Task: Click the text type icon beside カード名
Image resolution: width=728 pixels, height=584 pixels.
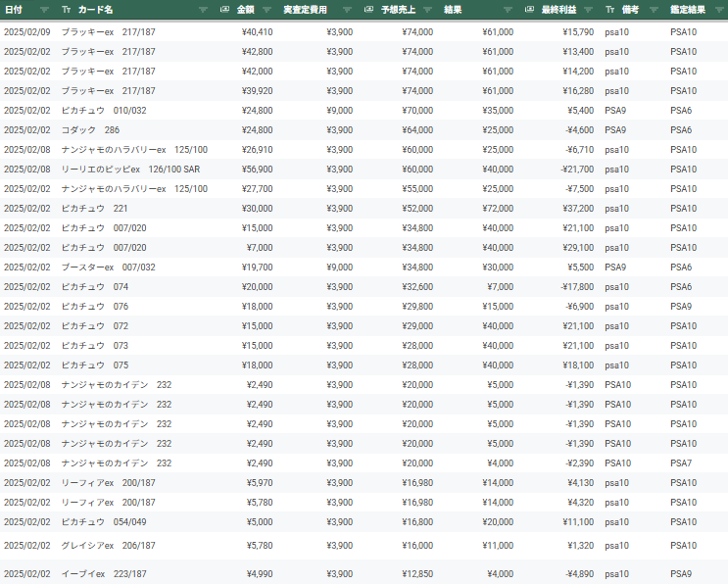Action: [66, 9]
